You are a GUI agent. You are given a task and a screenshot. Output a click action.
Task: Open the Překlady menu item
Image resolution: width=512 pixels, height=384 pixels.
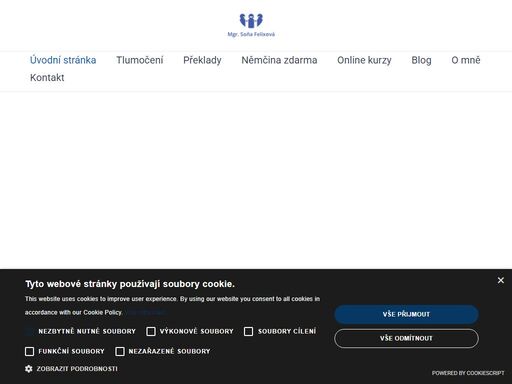click(x=202, y=60)
